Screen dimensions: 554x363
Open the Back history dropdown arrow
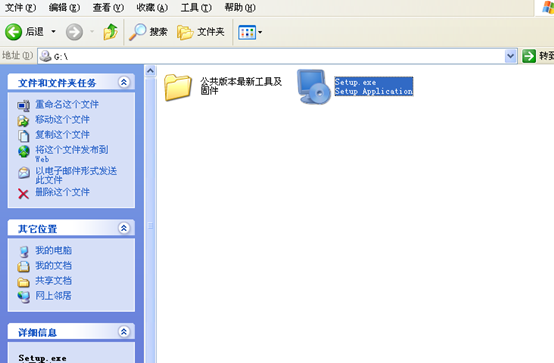tap(53, 32)
